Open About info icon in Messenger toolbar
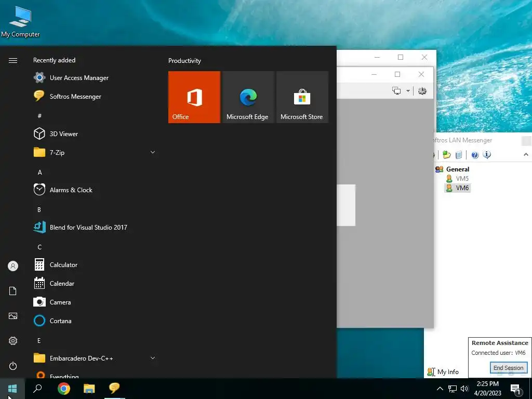 pos(487,155)
